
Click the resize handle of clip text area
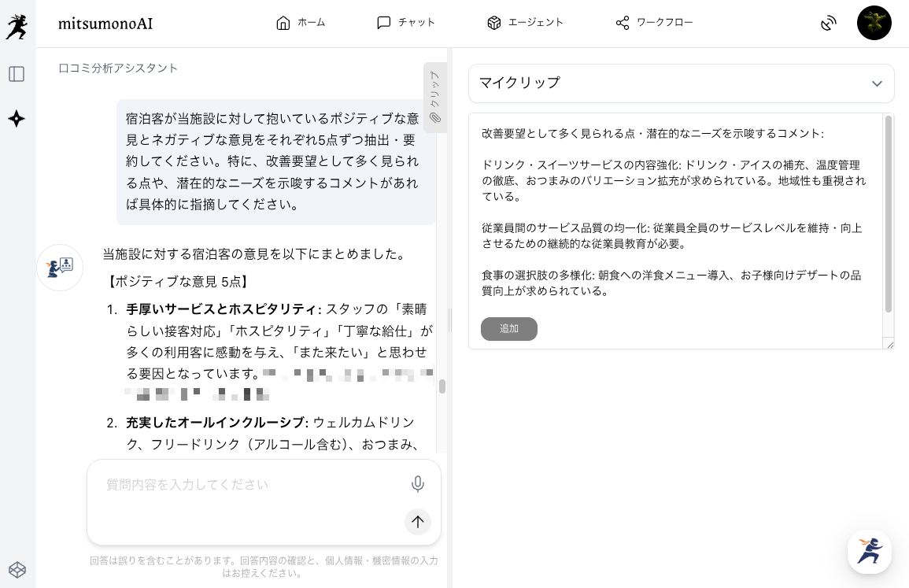pyautogui.click(x=889, y=344)
